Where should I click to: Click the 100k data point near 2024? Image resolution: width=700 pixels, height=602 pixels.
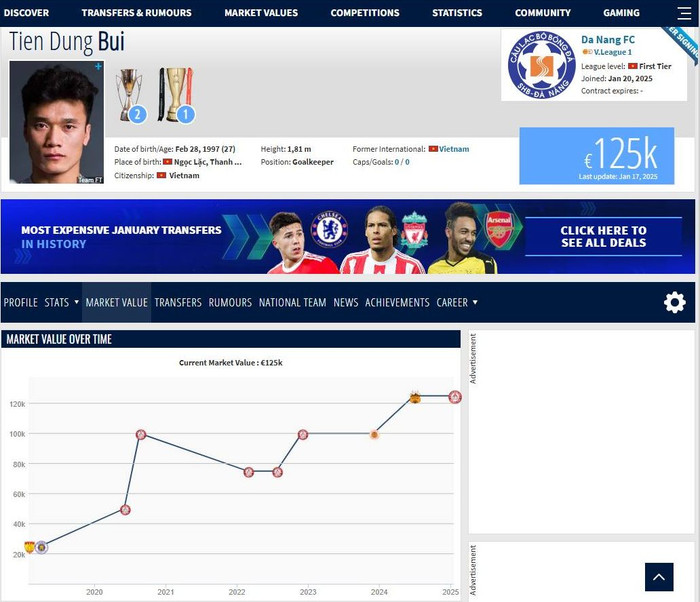pyautogui.click(x=374, y=435)
